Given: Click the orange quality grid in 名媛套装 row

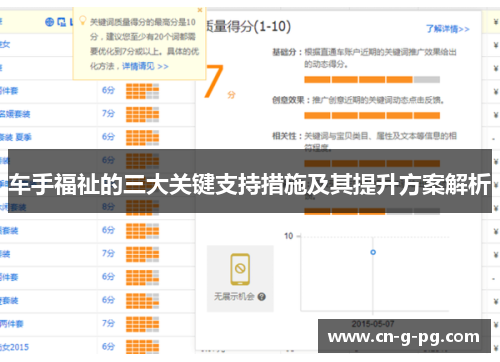Looking at the screenshot, I should click(142, 114).
